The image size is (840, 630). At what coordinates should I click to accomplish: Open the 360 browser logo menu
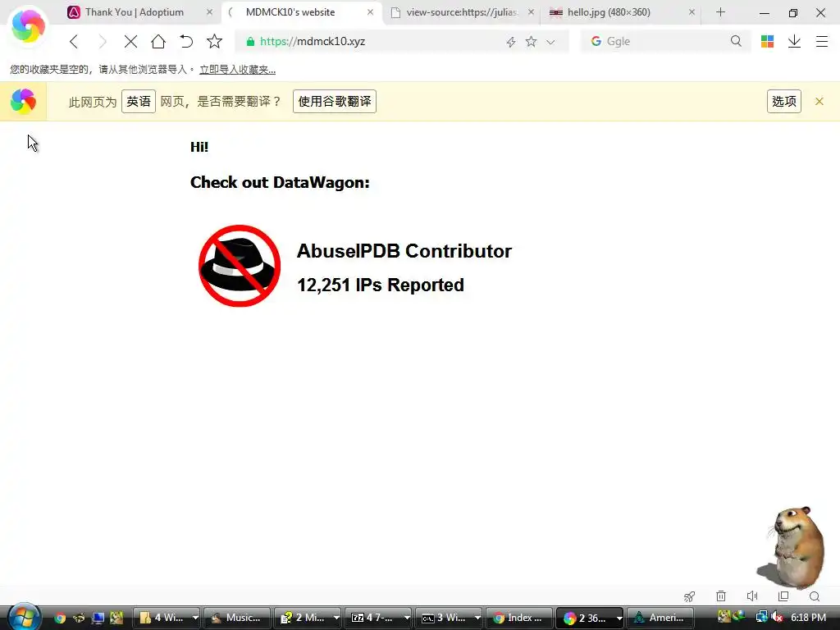tap(28, 27)
